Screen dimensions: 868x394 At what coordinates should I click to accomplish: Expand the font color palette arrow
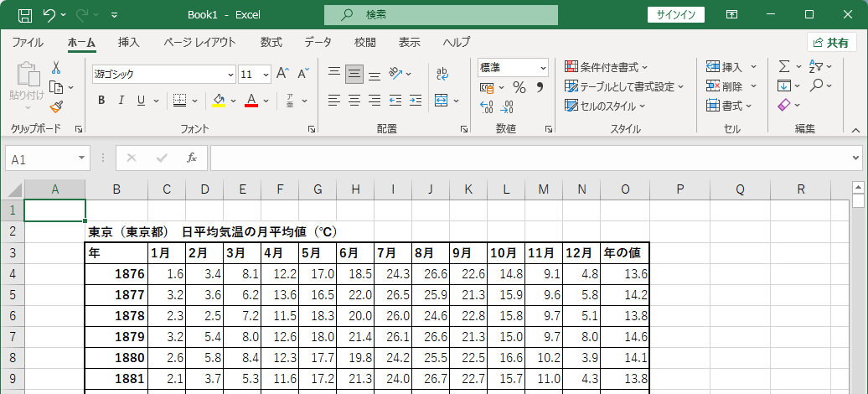(x=266, y=101)
